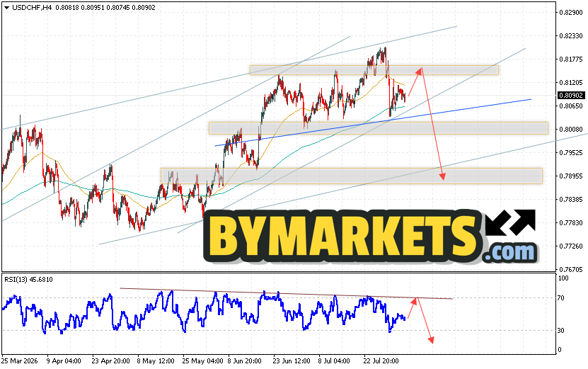The image size is (588, 369).
Task: Click the 23 Jun 12:00 time label
Action: [x=292, y=361]
